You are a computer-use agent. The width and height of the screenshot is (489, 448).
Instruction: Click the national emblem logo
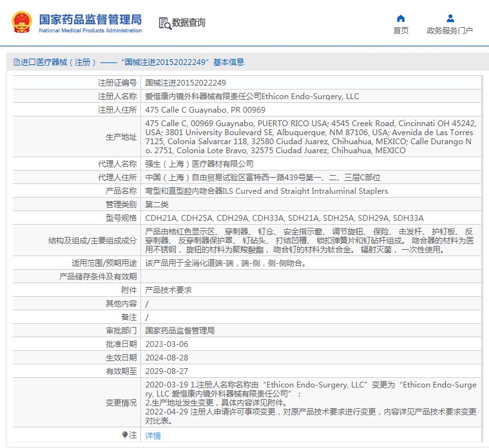22,22
